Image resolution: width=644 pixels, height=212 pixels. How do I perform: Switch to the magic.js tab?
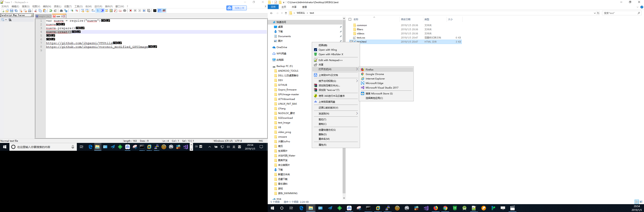44,16
